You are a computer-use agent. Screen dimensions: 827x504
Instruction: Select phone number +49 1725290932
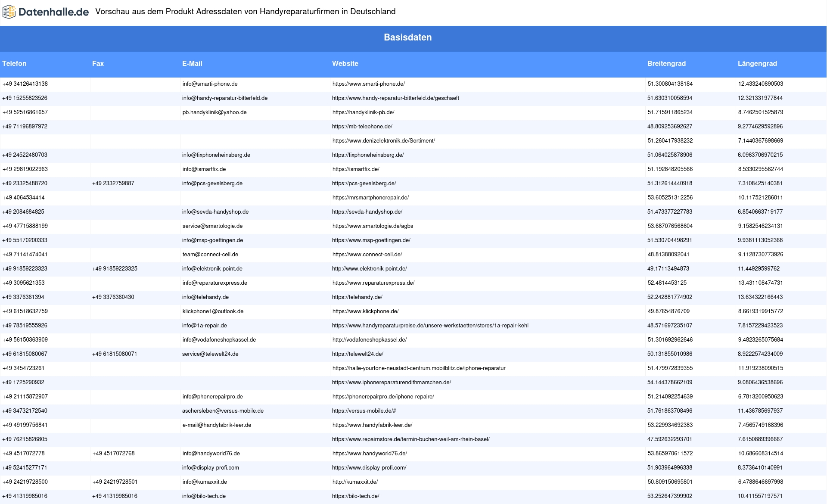click(23, 383)
